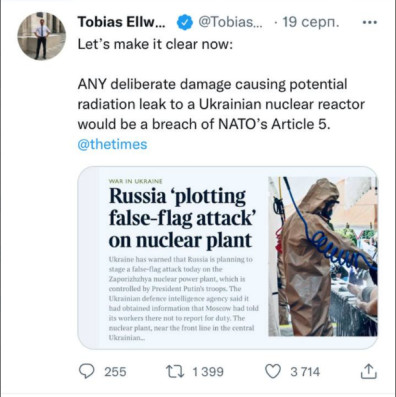
Task: Click the 255 replies count
Action: (x=115, y=372)
